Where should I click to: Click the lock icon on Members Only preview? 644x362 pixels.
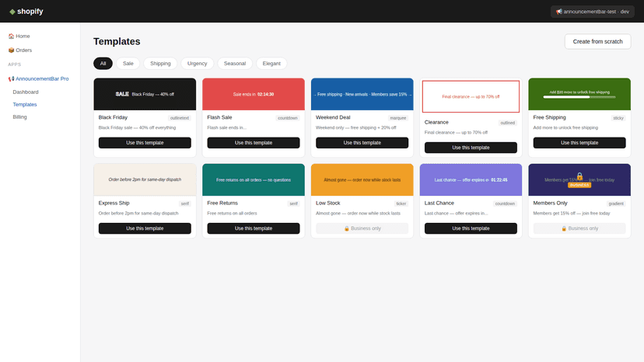pyautogui.click(x=579, y=176)
